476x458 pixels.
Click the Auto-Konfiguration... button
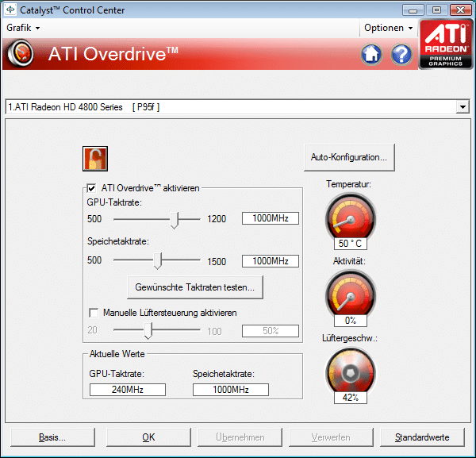pos(349,157)
